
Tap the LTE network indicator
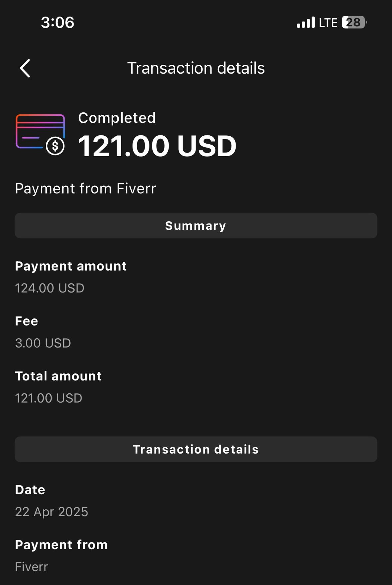(328, 23)
